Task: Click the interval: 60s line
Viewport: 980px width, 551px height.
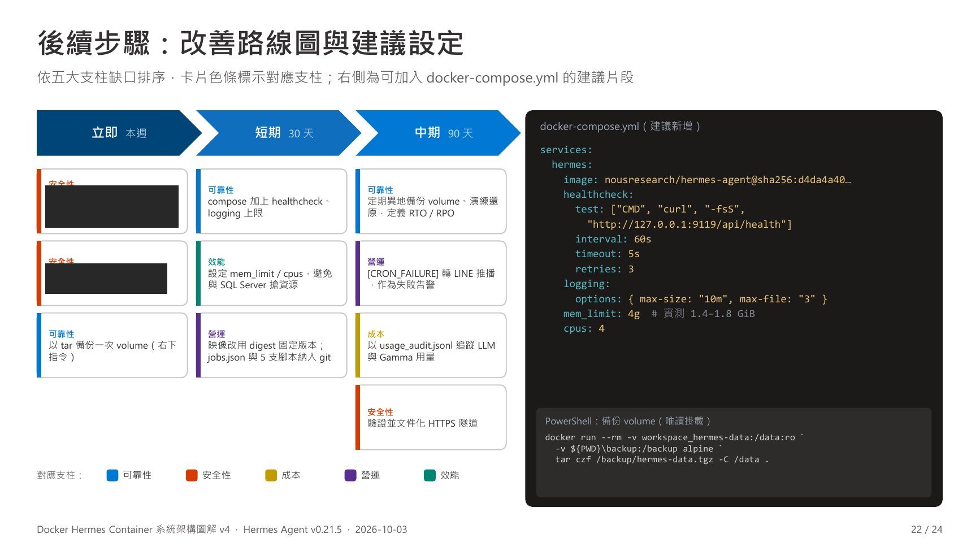Action: [x=613, y=239]
